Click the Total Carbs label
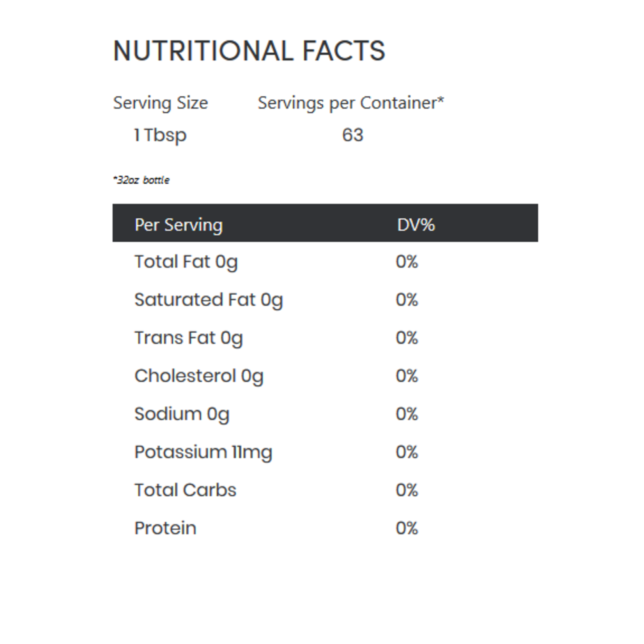Viewport: 644px width, 644px height. [x=185, y=490]
